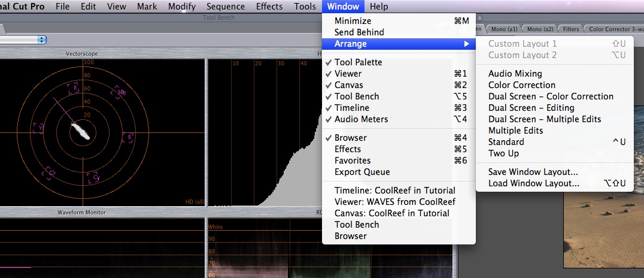The image size is (644, 278).
Task: Select Dual Screen – Color Correction layout
Action: pyautogui.click(x=554, y=96)
